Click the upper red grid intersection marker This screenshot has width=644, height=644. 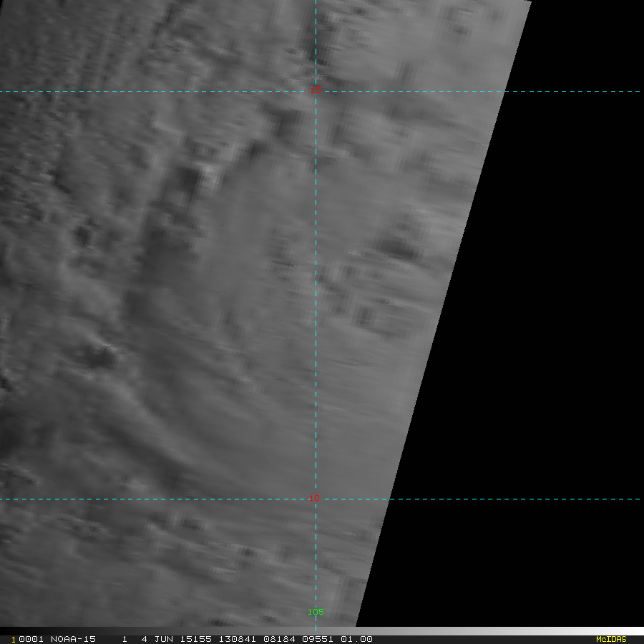[x=317, y=90]
